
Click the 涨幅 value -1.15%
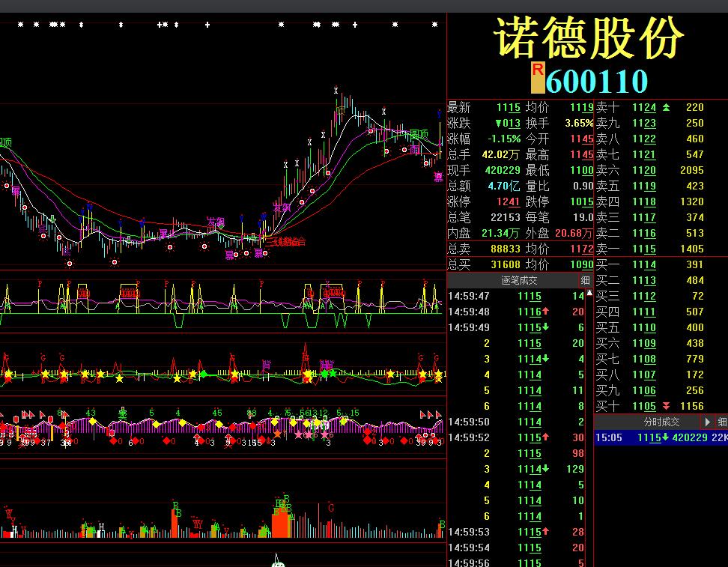click(x=504, y=139)
